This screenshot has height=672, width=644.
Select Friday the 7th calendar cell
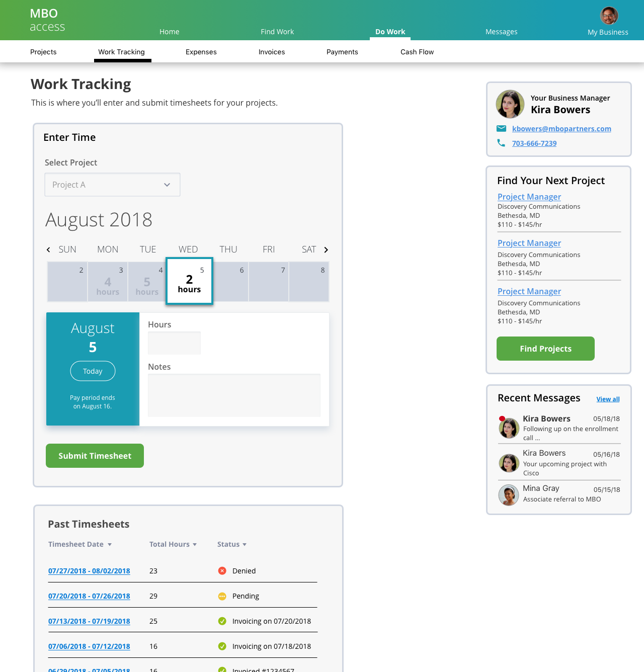tap(269, 282)
